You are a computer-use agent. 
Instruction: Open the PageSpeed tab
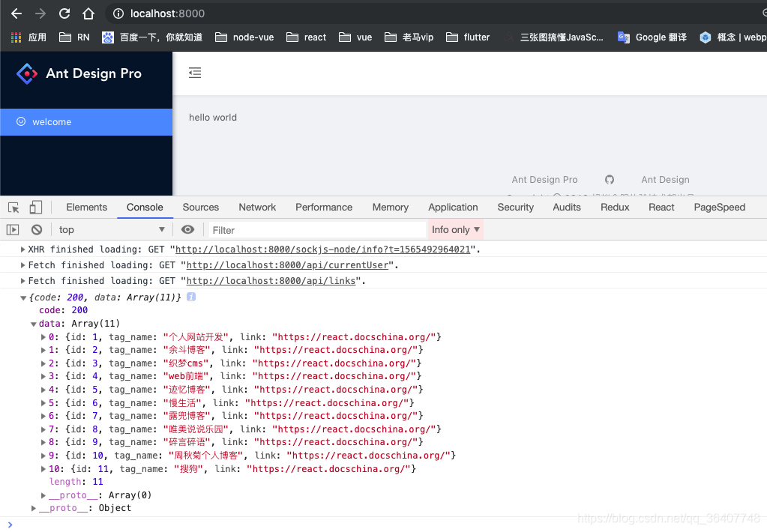(720, 208)
